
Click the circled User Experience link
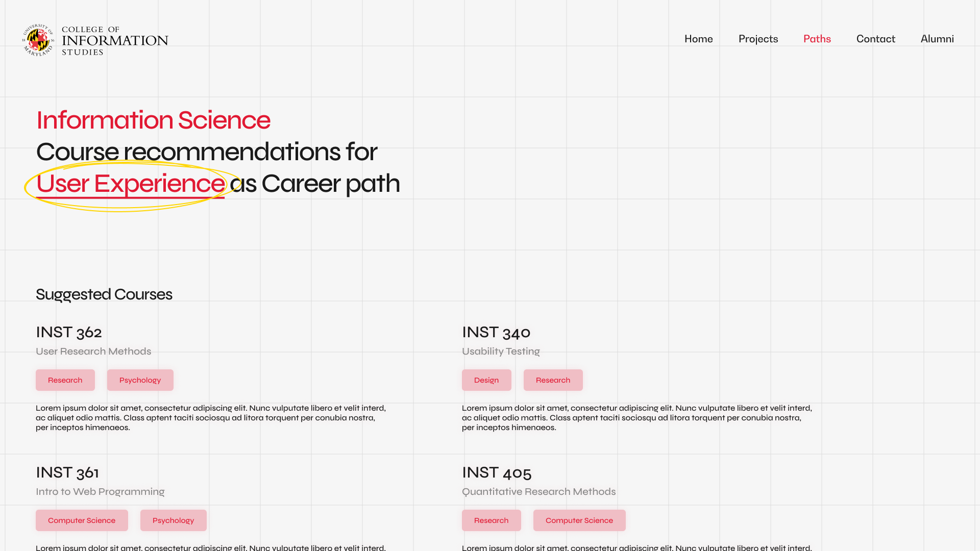130,184
